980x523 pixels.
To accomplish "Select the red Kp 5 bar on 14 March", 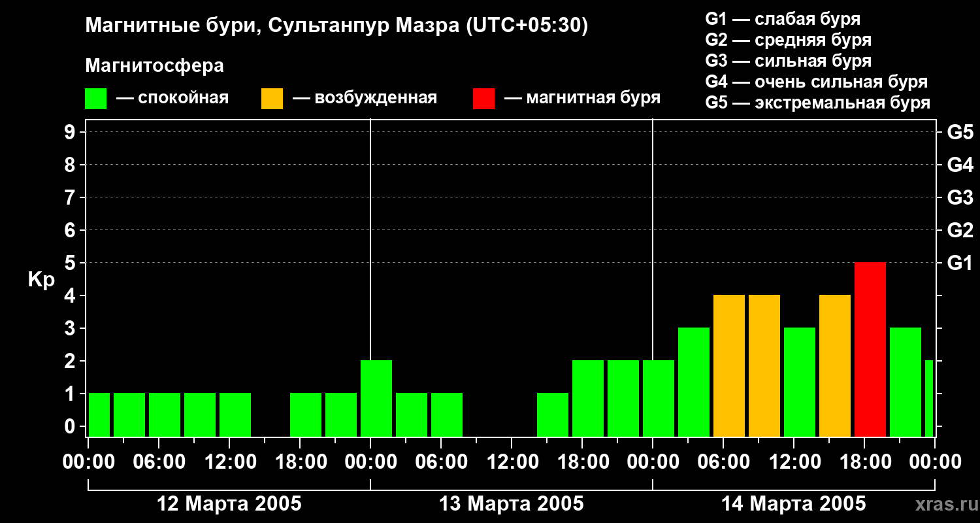I will (x=870, y=350).
